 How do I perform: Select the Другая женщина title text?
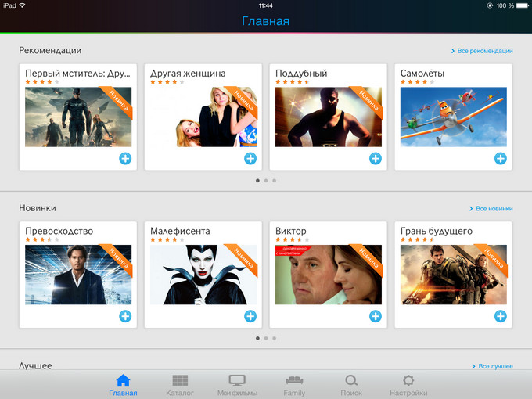tap(188, 74)
